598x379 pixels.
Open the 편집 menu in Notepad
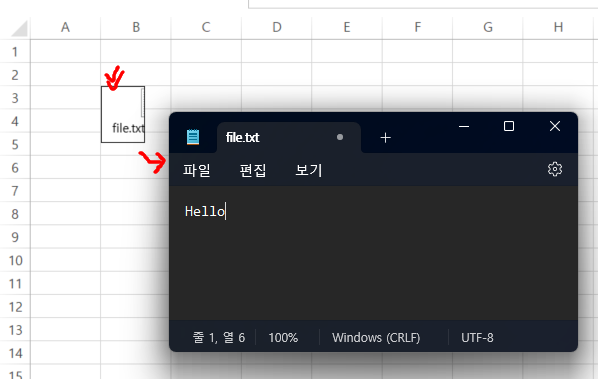(252, 170)
